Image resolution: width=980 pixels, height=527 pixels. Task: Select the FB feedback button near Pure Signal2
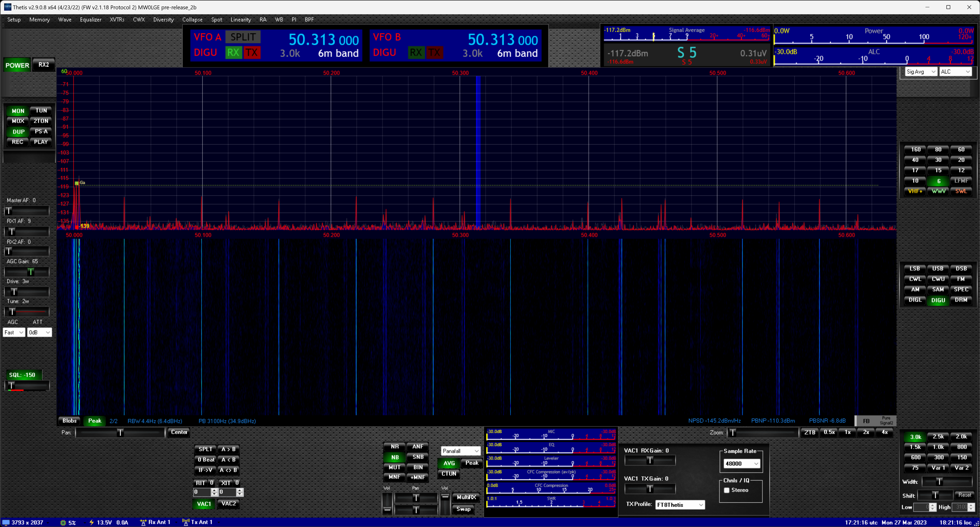[866, 421]
